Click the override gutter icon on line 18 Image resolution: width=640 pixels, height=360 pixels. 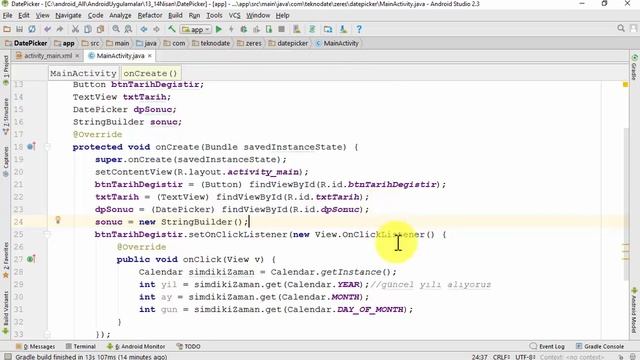coord(31,146)
